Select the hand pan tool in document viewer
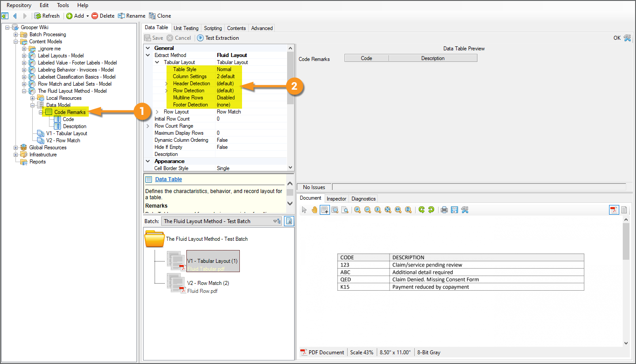 click(314, 210)
